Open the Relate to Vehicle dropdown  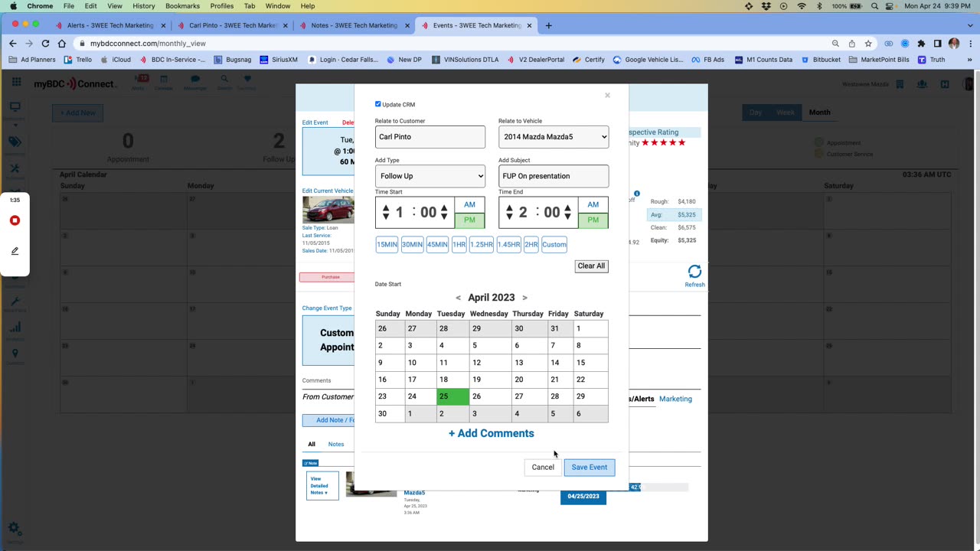[554, 137]
